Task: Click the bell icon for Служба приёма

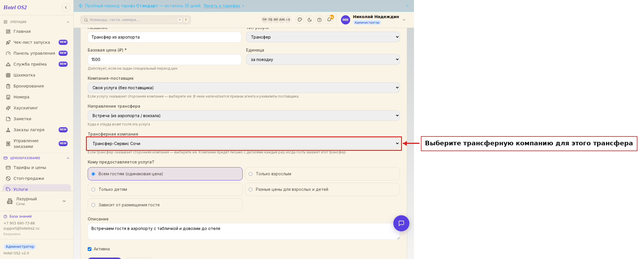Action: coord(8,64)
